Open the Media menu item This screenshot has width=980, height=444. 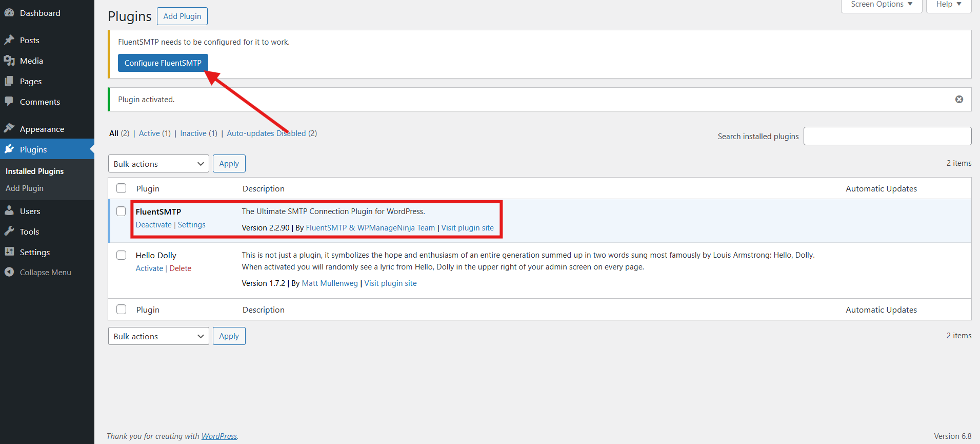pyautogui.click(x=47, y=61)
